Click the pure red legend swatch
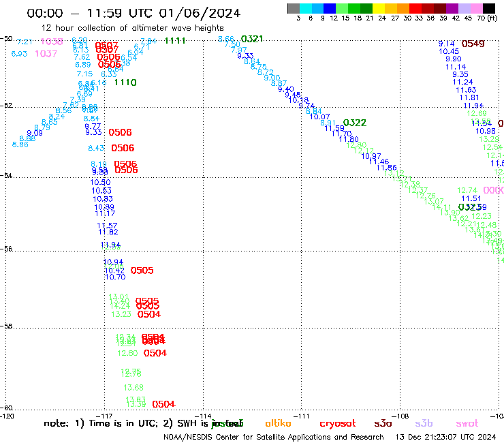The image size is (504, 443). point(415,8)
